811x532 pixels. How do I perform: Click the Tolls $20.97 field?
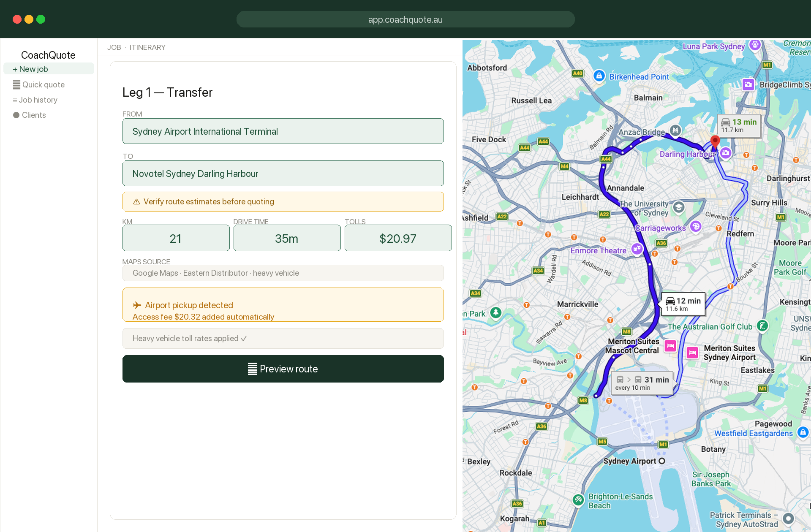[x=398, y=239]
